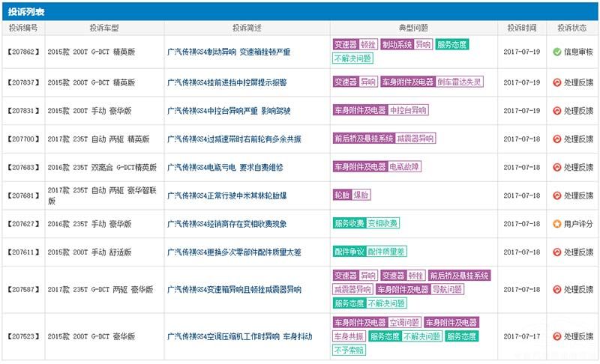The width and height of the screenshot is (600, 364).
Task: Click red status icon in row 207611
Action: (556, 252)
